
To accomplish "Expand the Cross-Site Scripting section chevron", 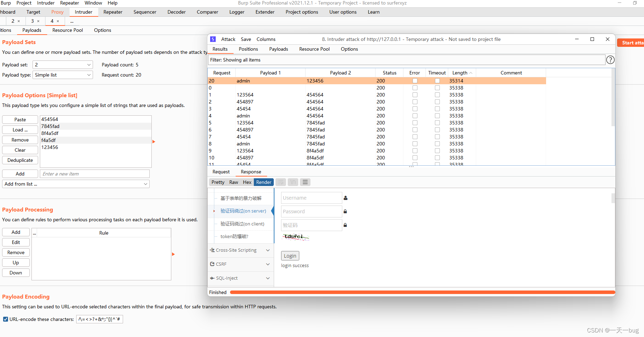I will point(268,250).
